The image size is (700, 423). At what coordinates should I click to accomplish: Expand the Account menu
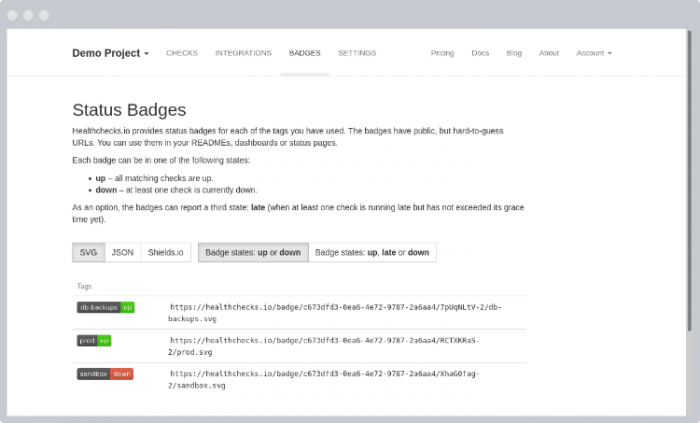(x=594, y=53)
